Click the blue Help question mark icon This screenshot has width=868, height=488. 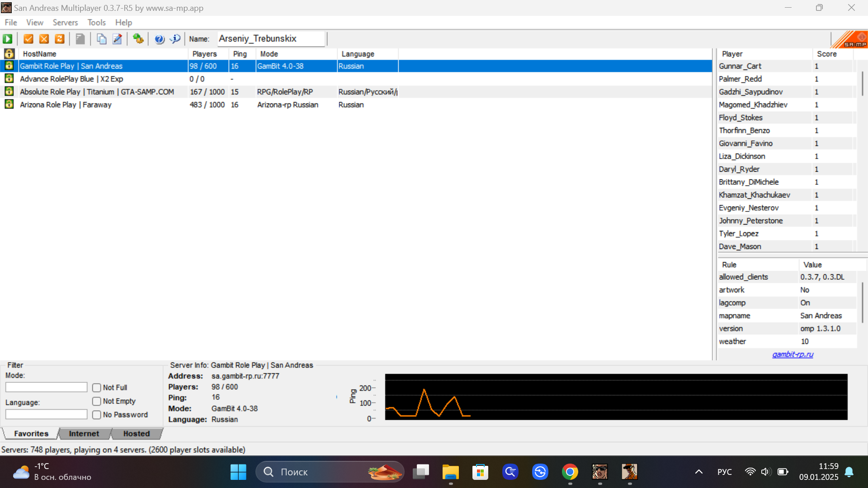tap(159, 39)
